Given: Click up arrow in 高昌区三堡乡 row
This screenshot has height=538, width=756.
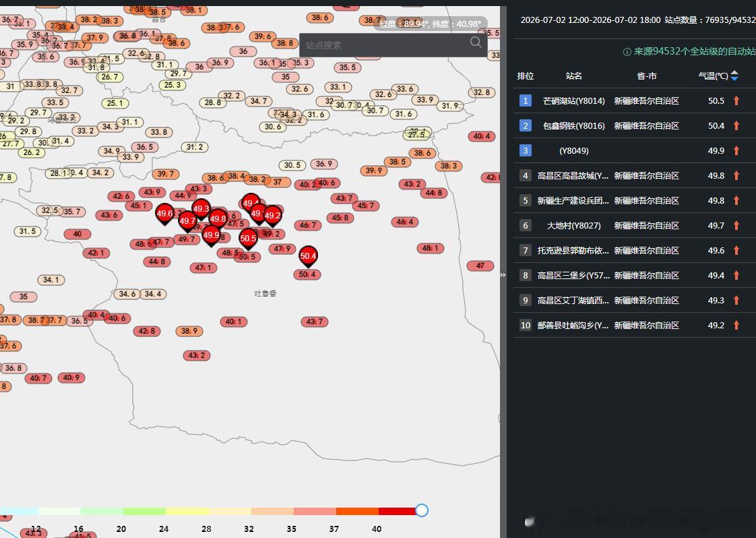Looking at the screenshot, I should coord(736,276).
